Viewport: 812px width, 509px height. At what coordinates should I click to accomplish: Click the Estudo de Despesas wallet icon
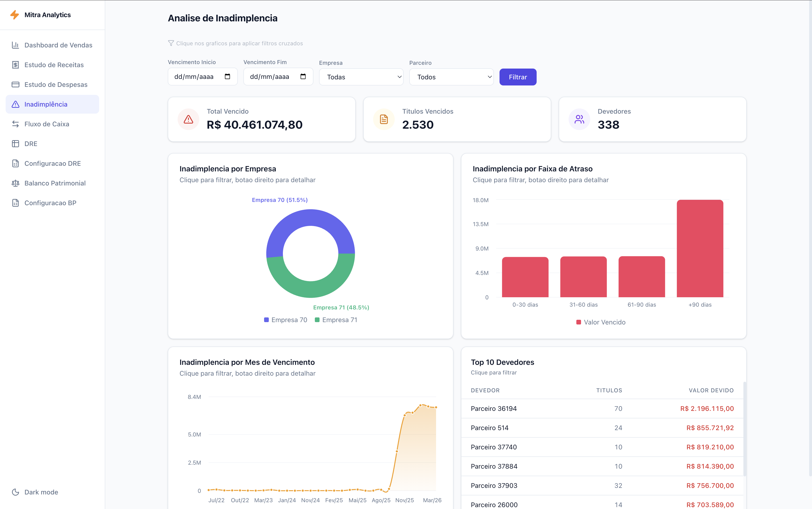point(16,84)
